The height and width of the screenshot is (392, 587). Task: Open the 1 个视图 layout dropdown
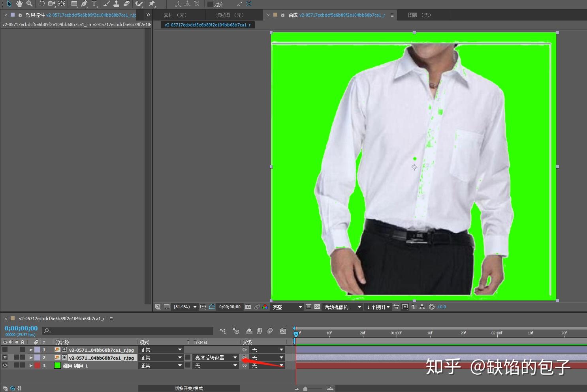coord(378,307)
